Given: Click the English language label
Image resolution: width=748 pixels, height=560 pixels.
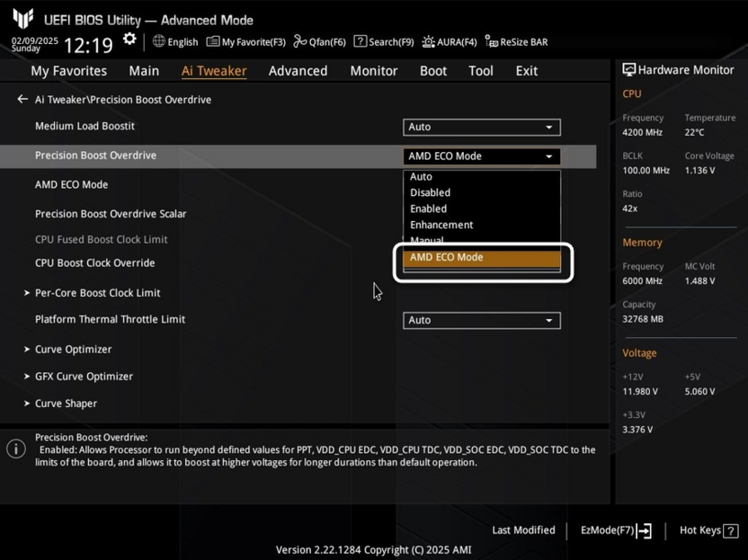Looking at the screenshot, I should coord(183,42).
